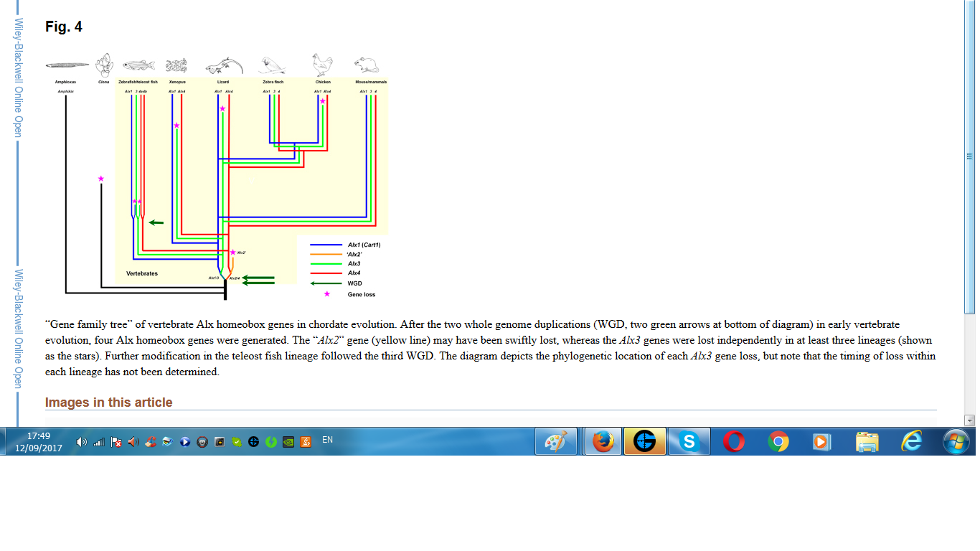
Task: Open the CCleaner tray icon
Action: pyautogui.click(x=151, y=442)
